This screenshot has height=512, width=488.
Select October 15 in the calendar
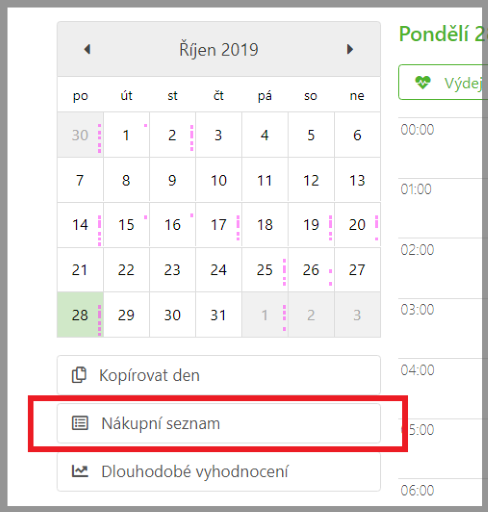[126, 225]
